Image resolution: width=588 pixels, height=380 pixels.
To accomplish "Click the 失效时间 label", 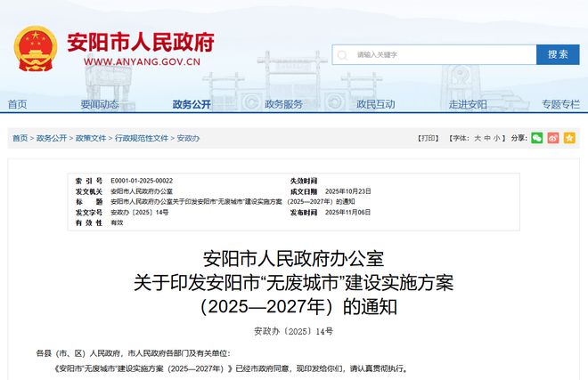I will pyautogui.click(x=304, y=181).
